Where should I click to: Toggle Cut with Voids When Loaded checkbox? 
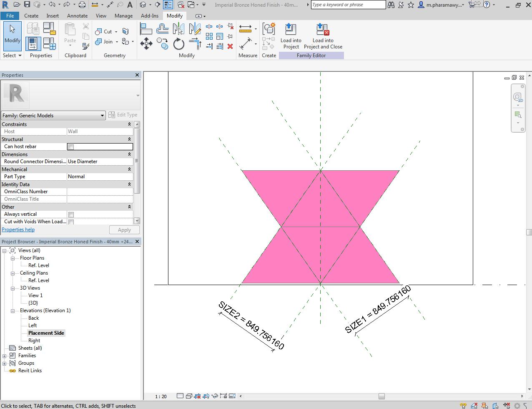71,222
